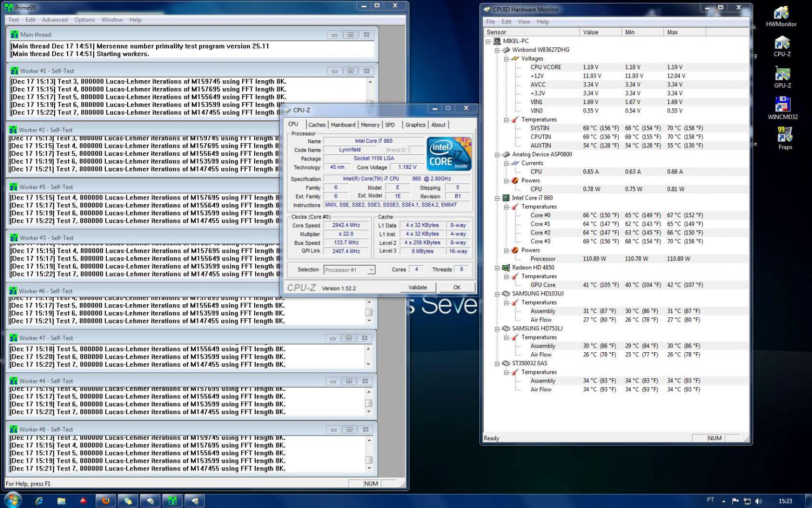The image size is (812, 508).
Task: Show hidden tray icons arrow
Action: click(723, 501)
